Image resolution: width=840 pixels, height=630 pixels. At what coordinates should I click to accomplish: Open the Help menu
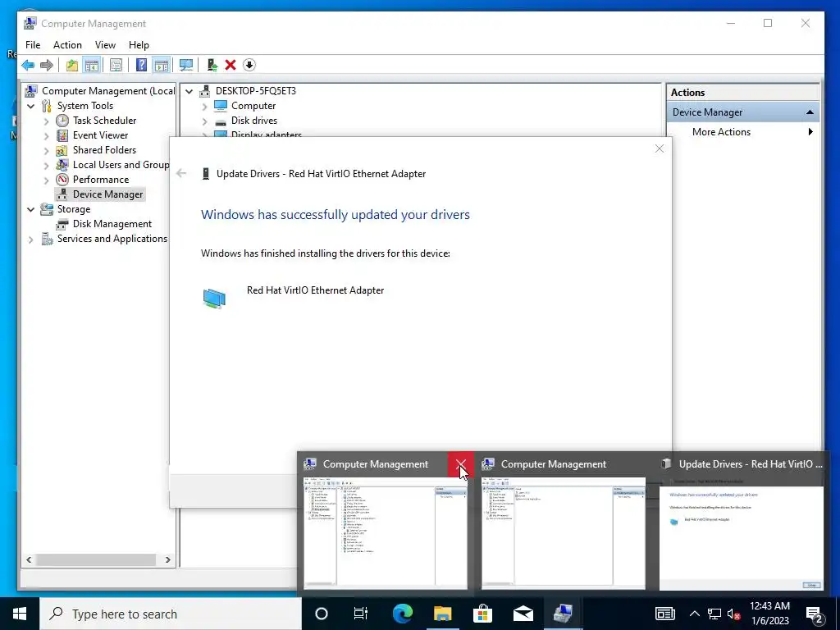139,45
